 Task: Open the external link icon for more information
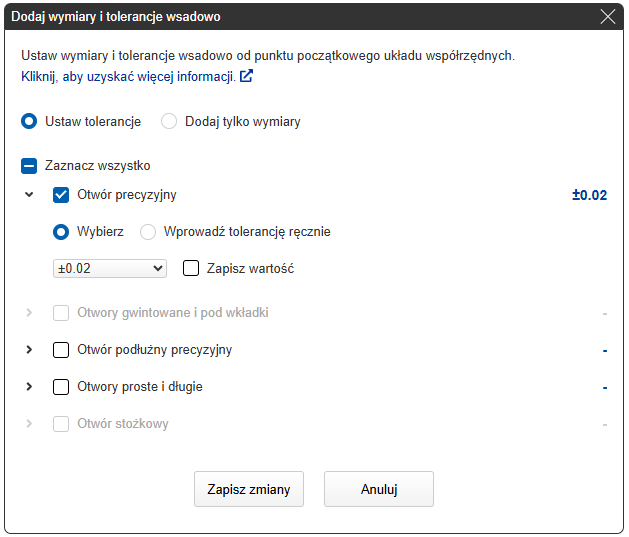[246, 76]
